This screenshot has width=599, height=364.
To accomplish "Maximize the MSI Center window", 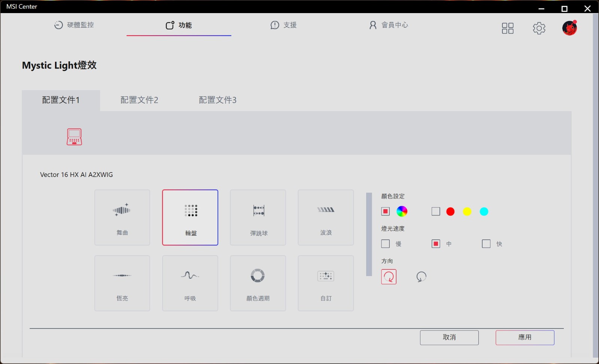I will click(x=565, y=9).
